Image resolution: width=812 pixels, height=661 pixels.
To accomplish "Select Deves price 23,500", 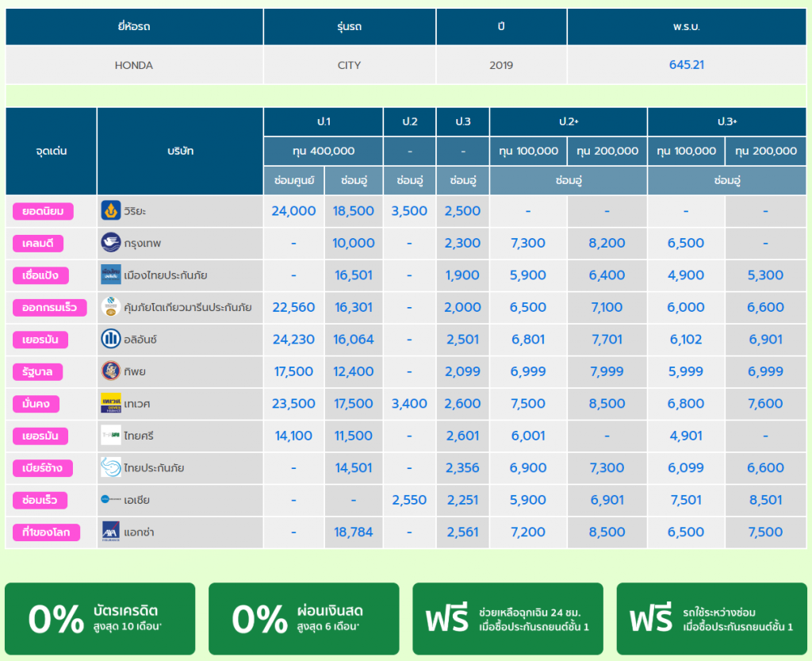I will point(293,404).
